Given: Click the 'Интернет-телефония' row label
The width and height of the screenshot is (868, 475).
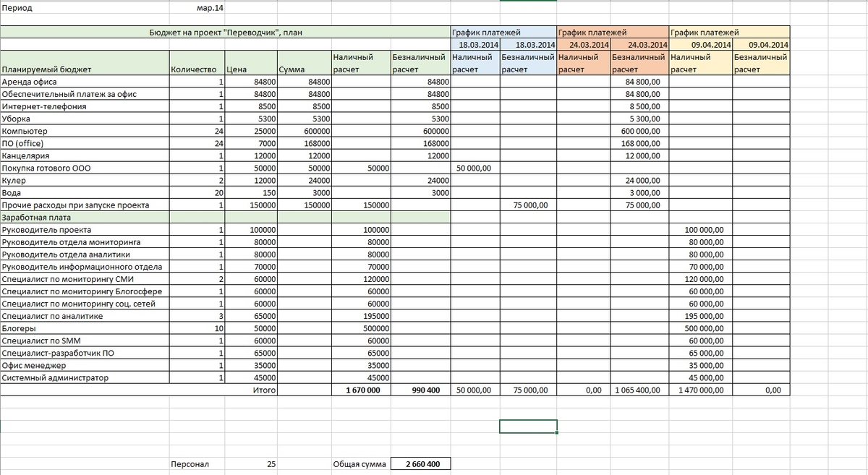Looking at the screenshot, I should 85,106.
